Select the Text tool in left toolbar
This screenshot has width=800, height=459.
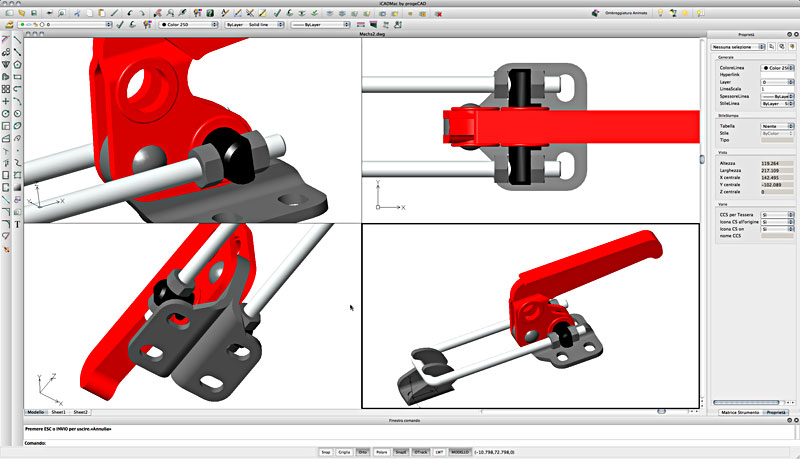(x=17, y=224)
